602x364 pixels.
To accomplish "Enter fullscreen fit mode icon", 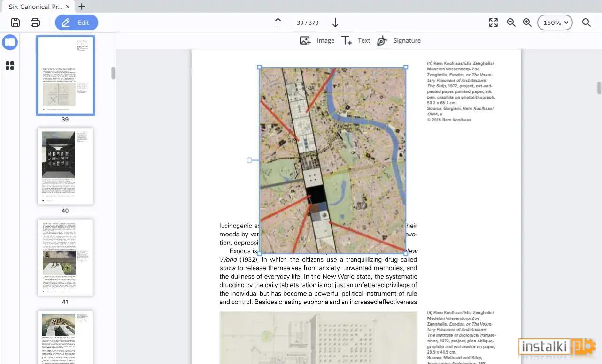I will [x=494, y=23].
